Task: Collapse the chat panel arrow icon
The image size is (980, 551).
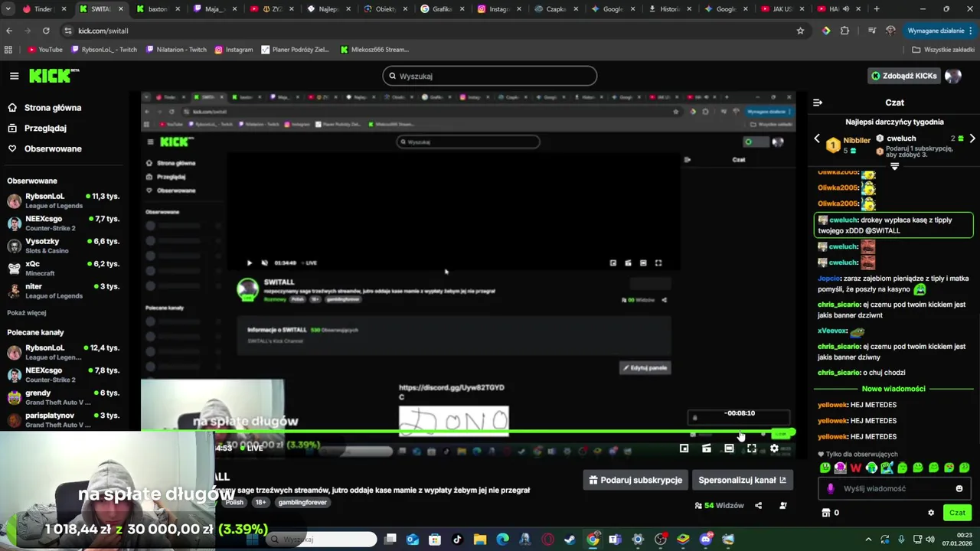Action: [x=818, y=103]
